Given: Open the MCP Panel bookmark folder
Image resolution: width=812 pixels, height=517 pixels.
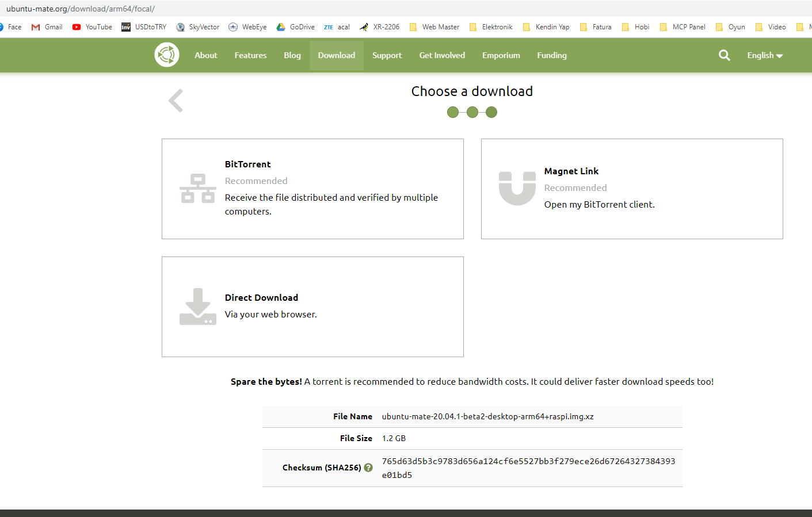Looking at the screenshot, I should pos(683,27).
